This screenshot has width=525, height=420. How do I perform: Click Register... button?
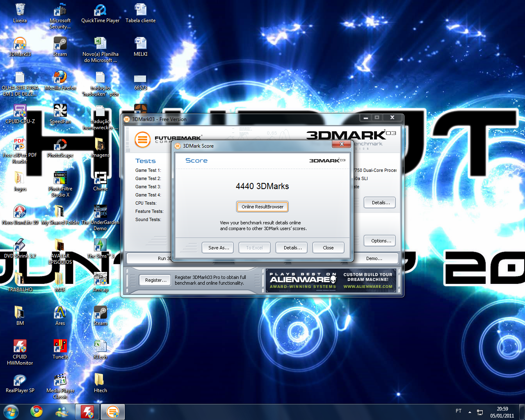point(155,280)
